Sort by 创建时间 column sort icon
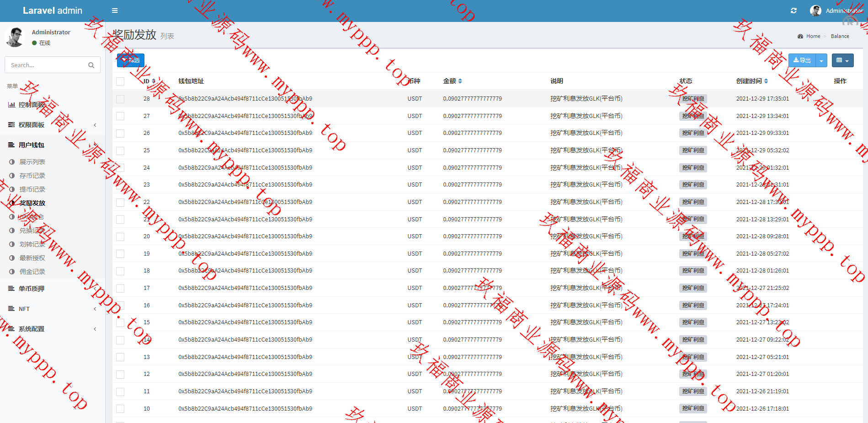 click(x=766, y=81)
